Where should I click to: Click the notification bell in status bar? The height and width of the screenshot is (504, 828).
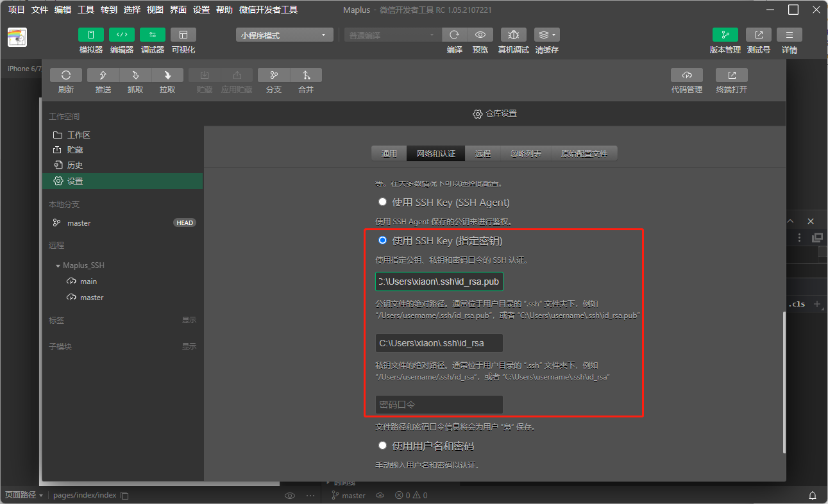tap(813, 496)
